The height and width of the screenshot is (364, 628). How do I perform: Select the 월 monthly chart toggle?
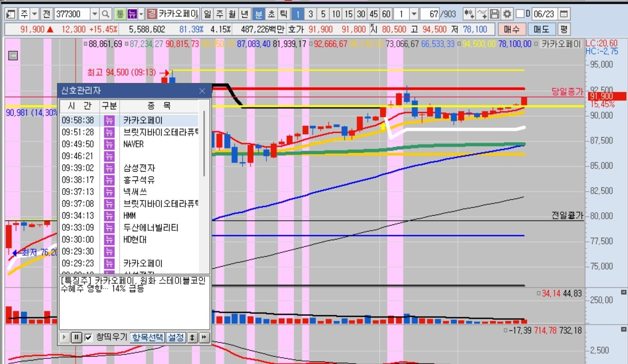tap(232, 14)
